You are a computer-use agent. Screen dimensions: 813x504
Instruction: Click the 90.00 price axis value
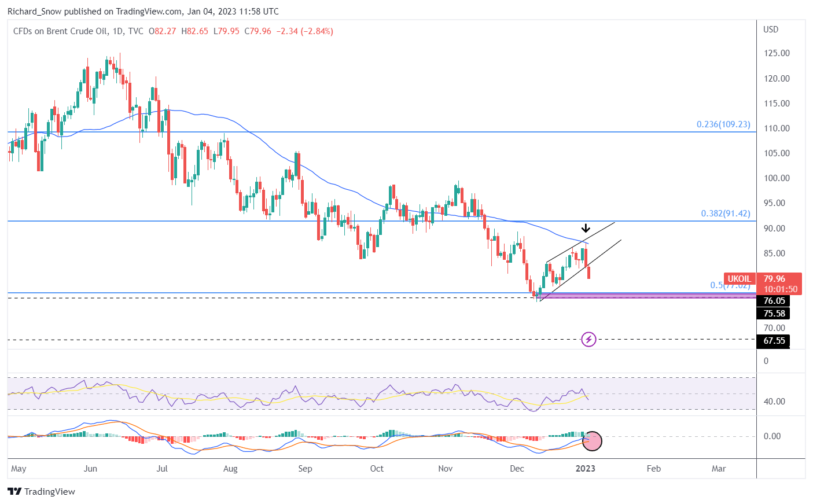[774, 229]
